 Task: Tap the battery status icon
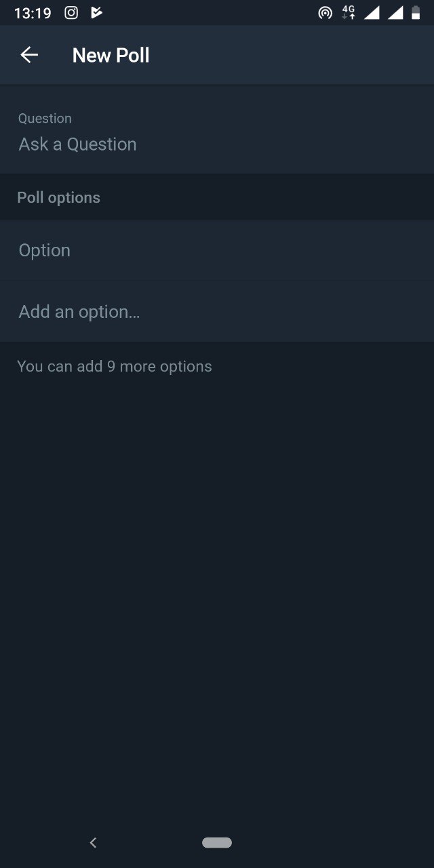tap(416, 12)
